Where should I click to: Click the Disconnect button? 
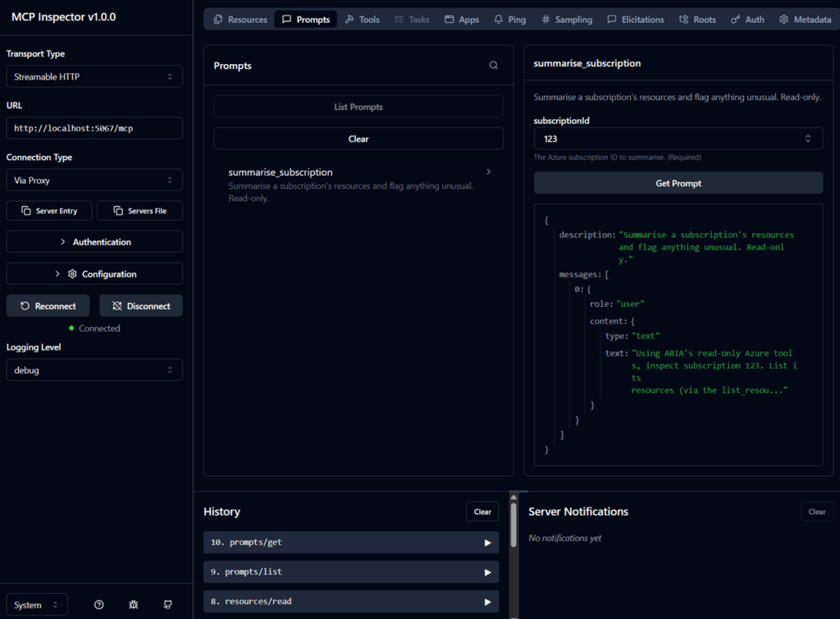pyautogui.click(x=141, y=306)
